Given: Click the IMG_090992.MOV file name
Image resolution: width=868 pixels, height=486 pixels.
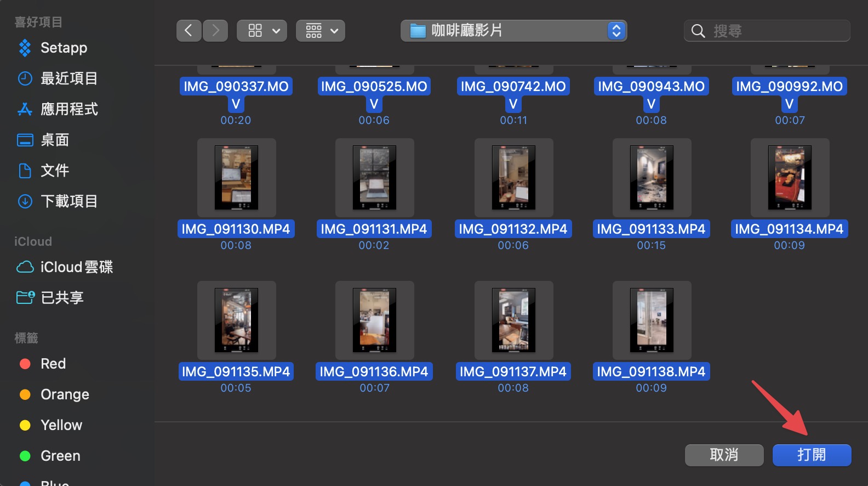Looking at the screenshot, I should pyautogui.click(x=790, y=95).
